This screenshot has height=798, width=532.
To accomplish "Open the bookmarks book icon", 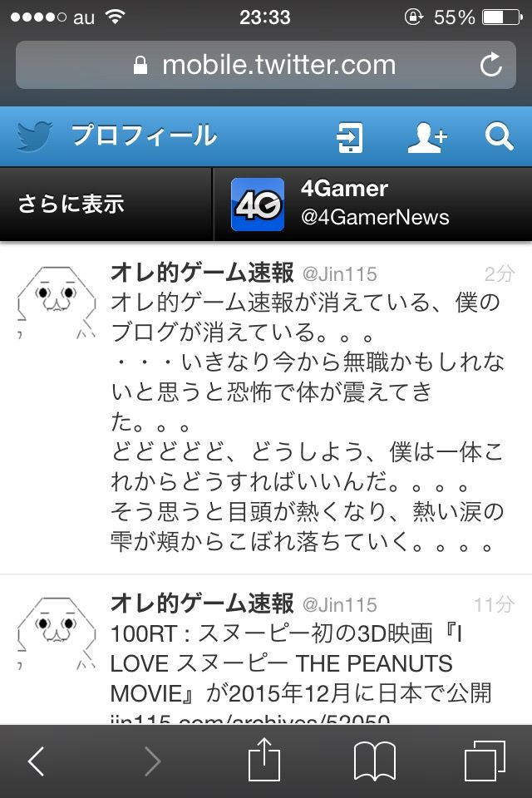I will click(375, 761).
